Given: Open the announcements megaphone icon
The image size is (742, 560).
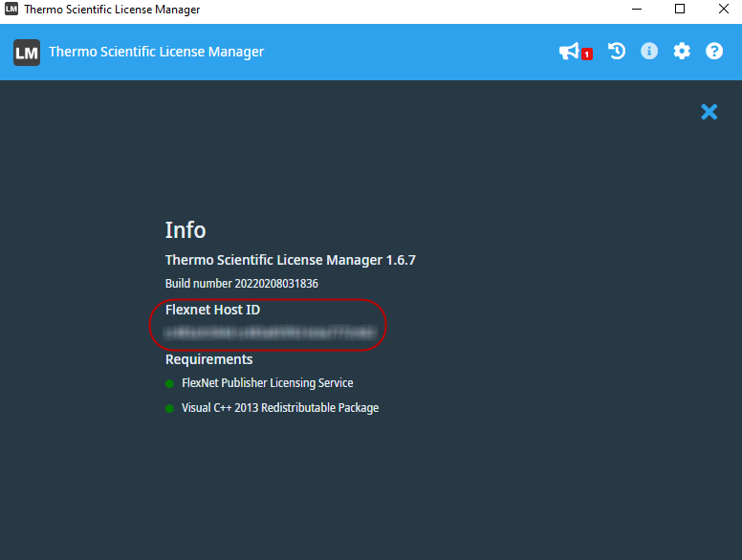Looking at the screenshot, I should coord(569,52).
